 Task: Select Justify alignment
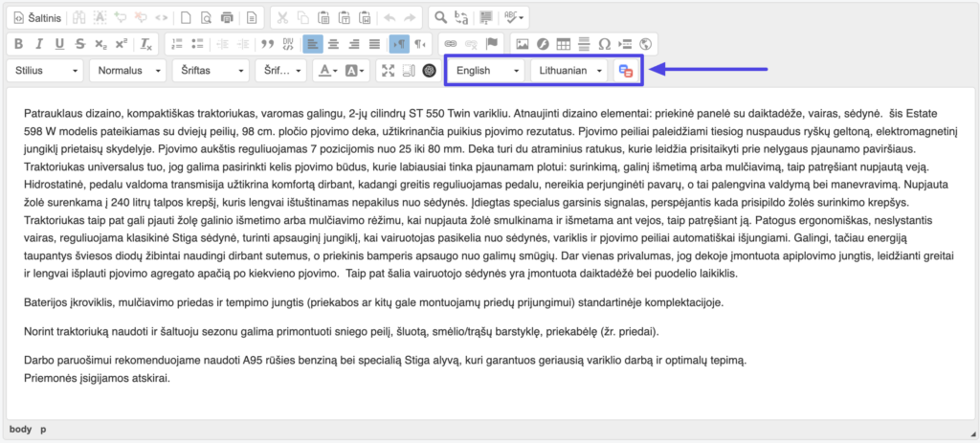[x=375, y=44]
